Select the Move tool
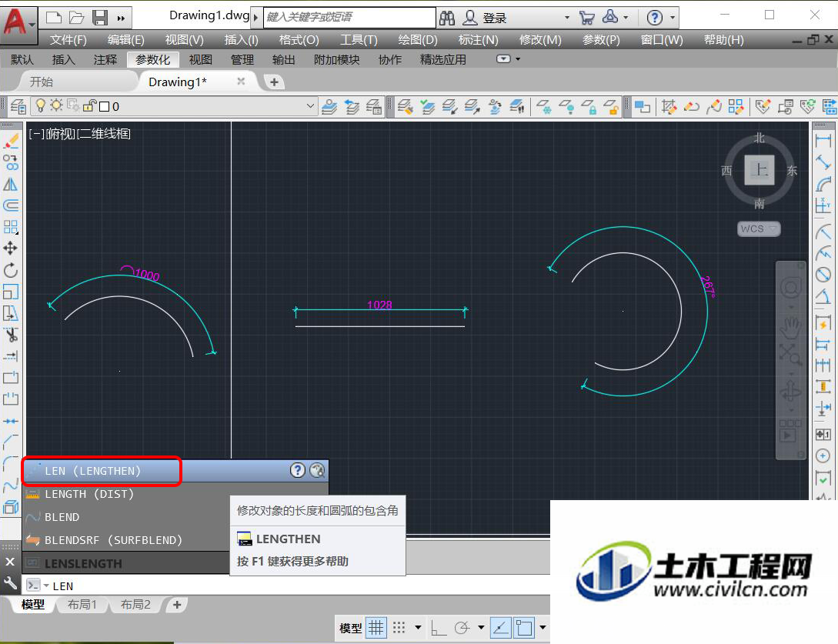This screenshot has width=838, height=644. coord(11,248)
